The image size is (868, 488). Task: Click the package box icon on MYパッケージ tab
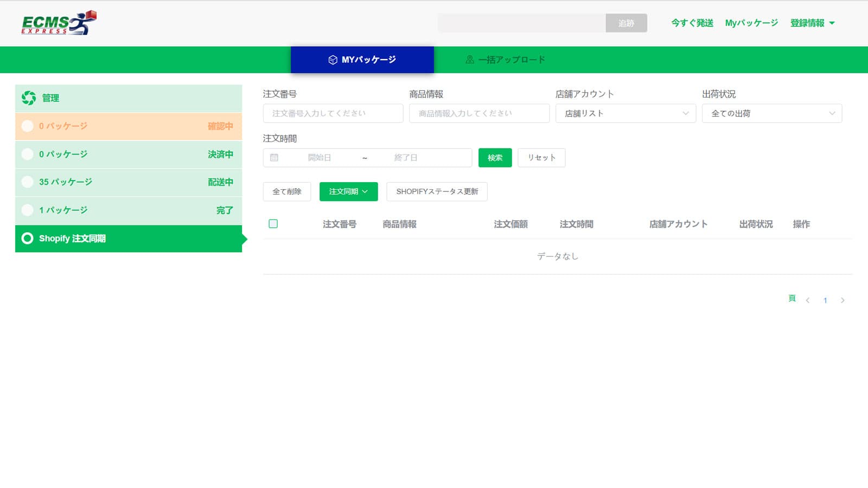pos(334,60)
